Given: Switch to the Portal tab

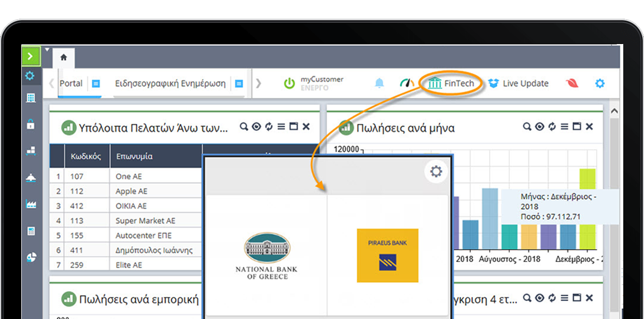Looking at the screenshot, I should tap(71, 83).
